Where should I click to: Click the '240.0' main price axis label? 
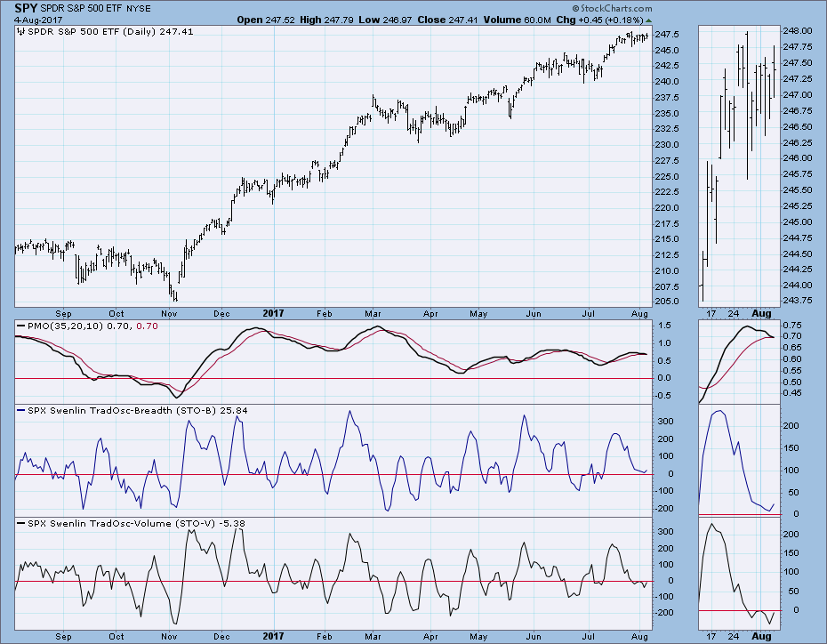(667, 82)
